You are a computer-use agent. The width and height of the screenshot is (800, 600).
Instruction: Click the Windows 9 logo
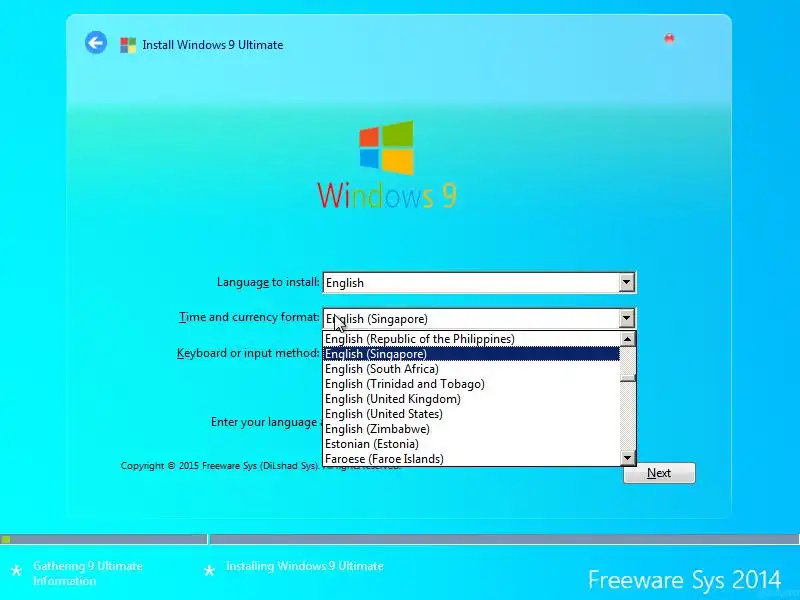click(387, 164)
